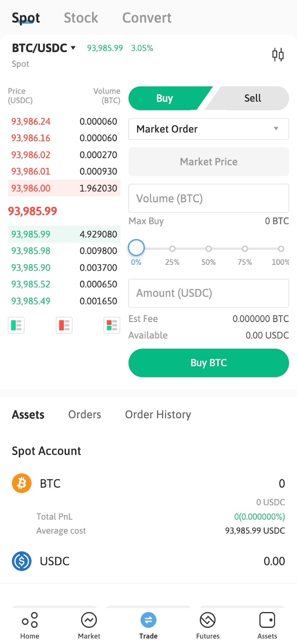Select the combined buy/sell order book icon
The height and width of the screenshot is (644, 297).
112,325
